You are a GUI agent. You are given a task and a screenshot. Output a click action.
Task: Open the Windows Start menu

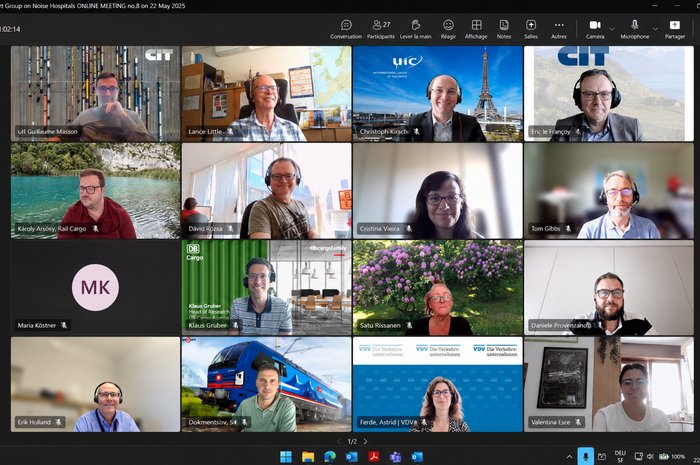point(286,457)
